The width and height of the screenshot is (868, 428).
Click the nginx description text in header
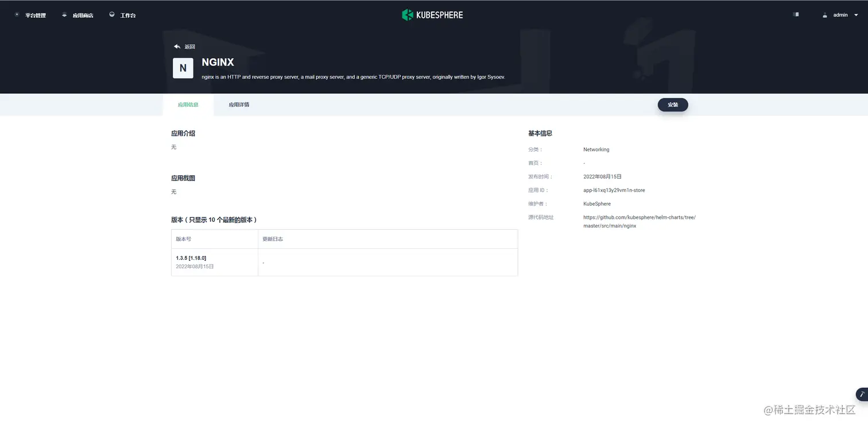(x=353, y=76)
